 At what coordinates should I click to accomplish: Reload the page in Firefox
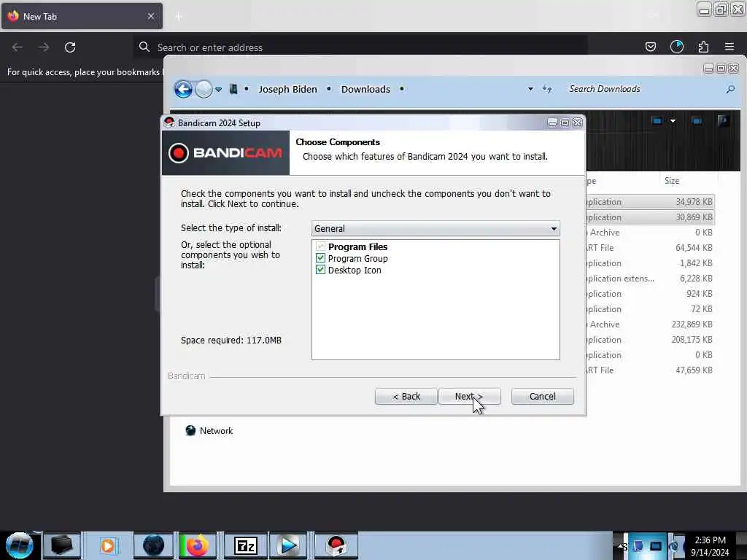[x=70, y=47]
